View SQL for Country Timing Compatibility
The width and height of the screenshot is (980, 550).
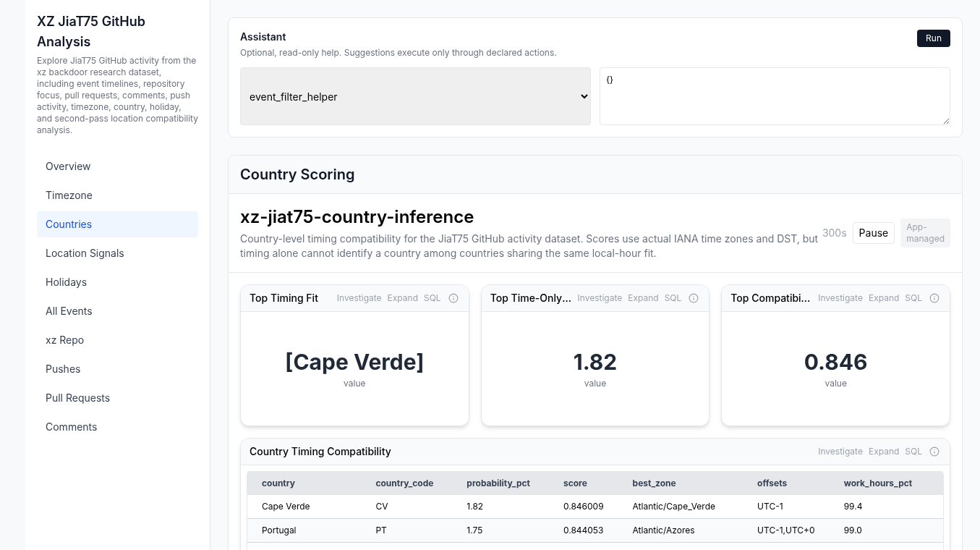pyautogui.click(x=913, y=452)
